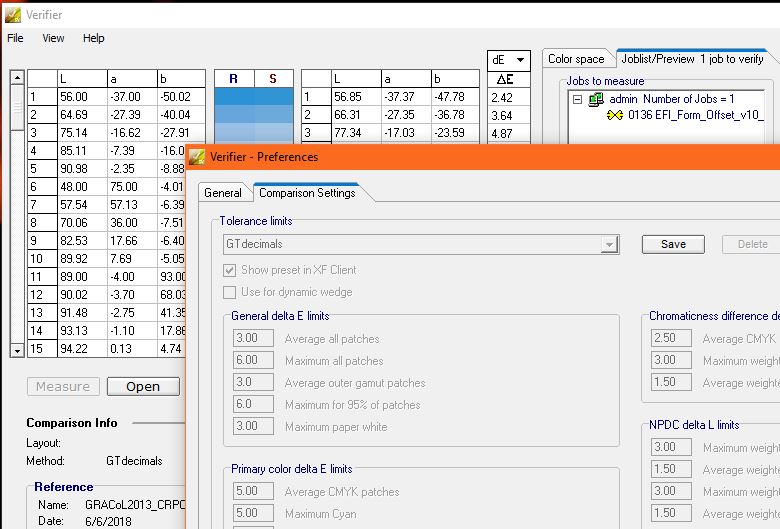Image resolution: width=780 pixels, height=529 pixels.
Task: Click the yellow job icon for 0136 EFI_Form_Offset
Action: (x=615, y=115)
